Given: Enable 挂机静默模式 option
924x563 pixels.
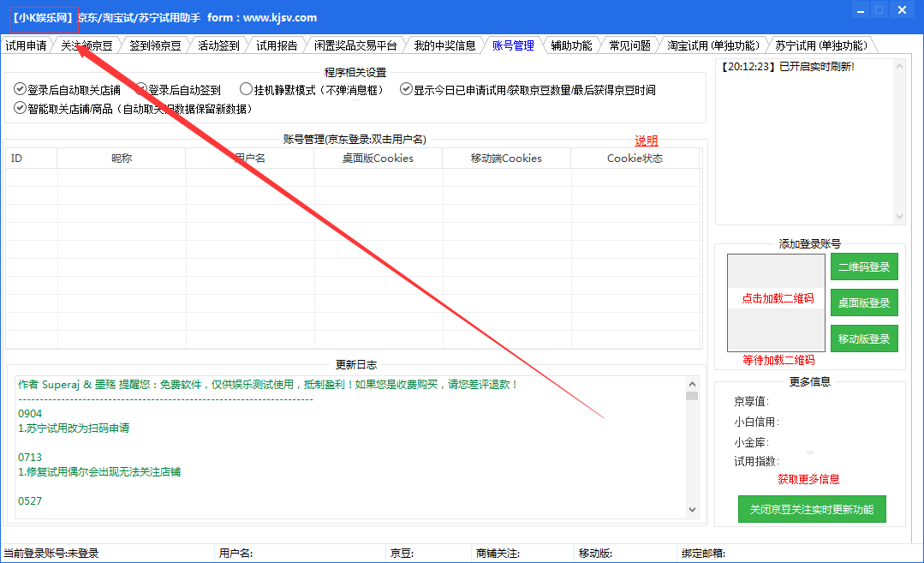Looking at the screenshot, I should (x=313, y=90).
